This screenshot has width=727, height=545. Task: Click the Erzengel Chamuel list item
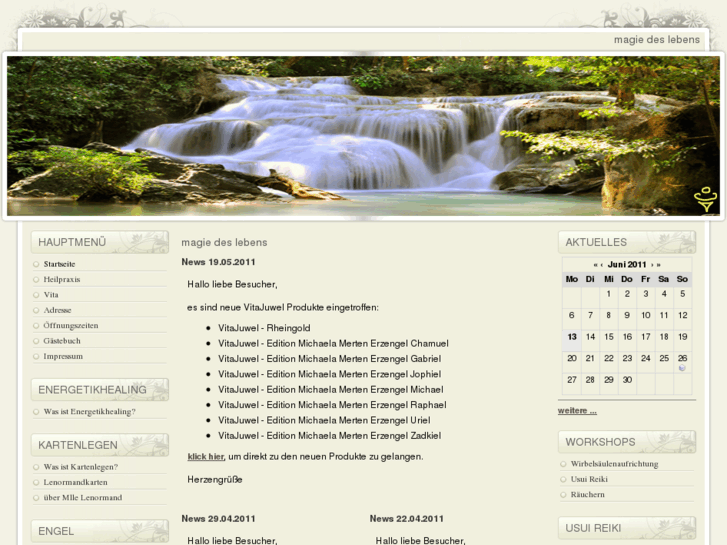coord(333,343)
